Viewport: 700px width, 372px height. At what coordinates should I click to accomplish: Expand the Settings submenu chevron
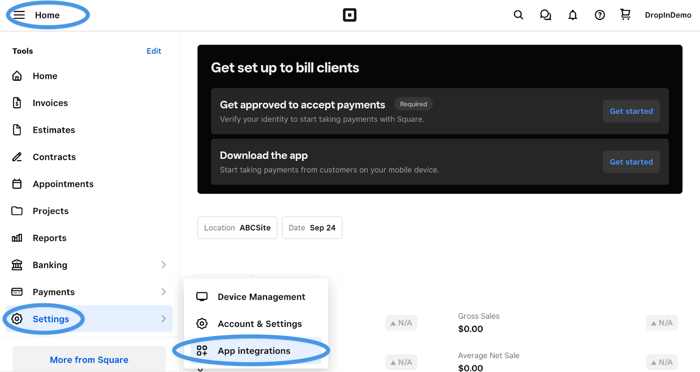[163, 319]
